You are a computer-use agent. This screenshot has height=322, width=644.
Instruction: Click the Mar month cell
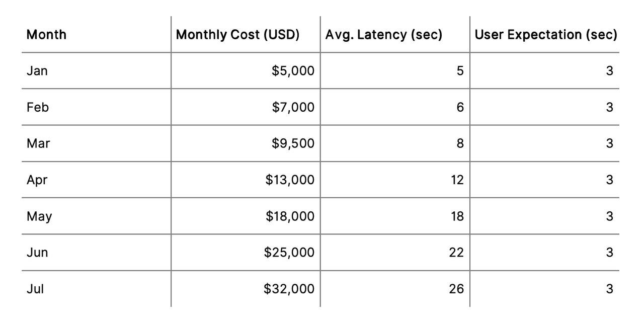pyautogui.click(x=38, y=143)
